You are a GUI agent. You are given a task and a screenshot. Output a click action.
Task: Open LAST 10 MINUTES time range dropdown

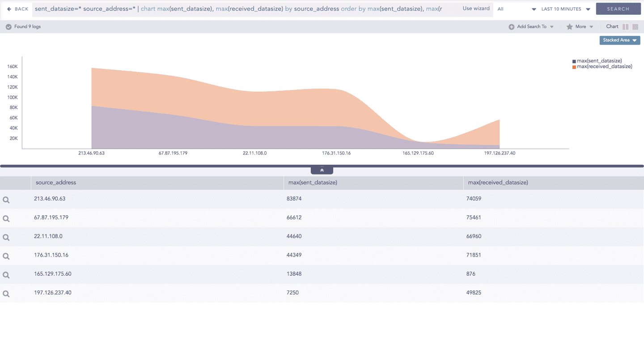566,9
